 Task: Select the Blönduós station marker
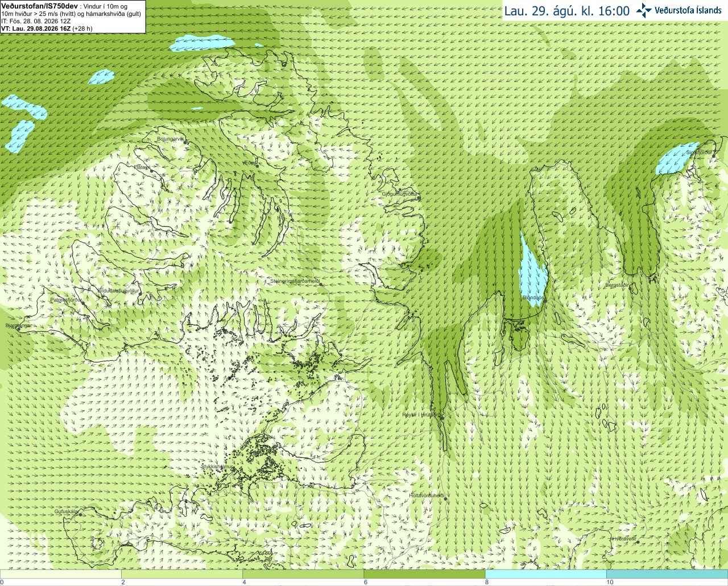click(x=544, y=302)
